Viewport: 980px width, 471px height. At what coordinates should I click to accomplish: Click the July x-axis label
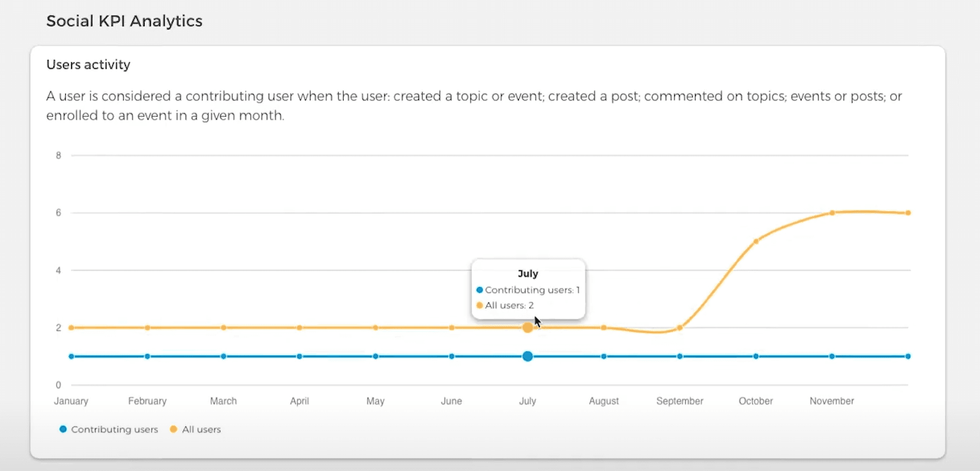pos(528,401)
